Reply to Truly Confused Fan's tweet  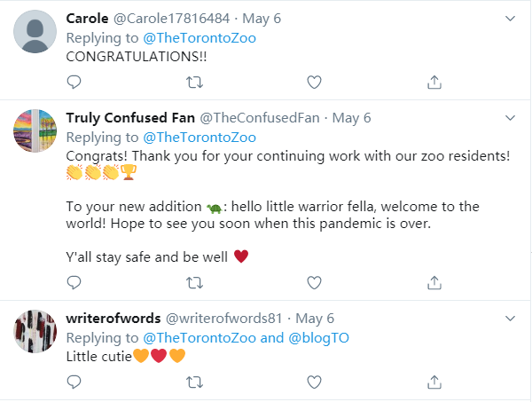click(74, 282)
